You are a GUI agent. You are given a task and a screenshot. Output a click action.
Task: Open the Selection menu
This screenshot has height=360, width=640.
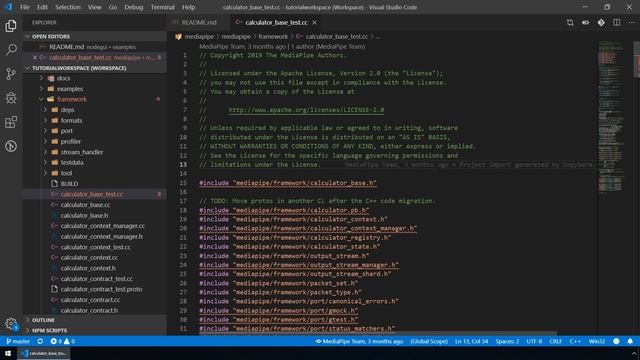coord(68,7)
